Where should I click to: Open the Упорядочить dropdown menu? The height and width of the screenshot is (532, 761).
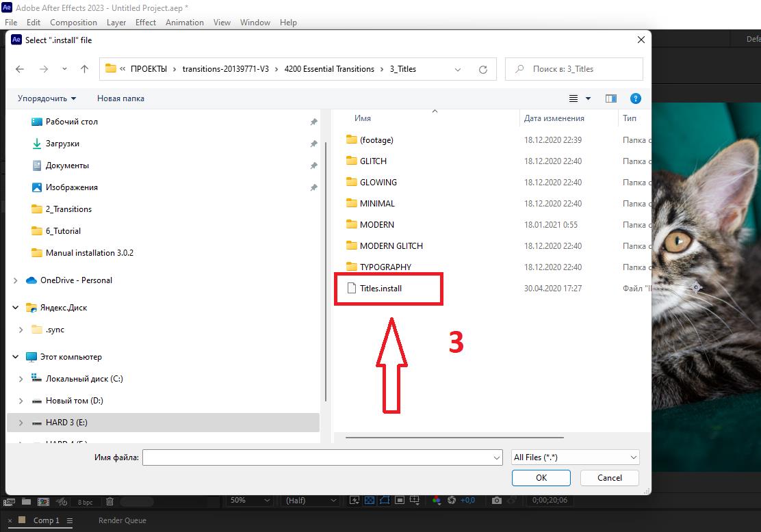click(x=47, y=98)
